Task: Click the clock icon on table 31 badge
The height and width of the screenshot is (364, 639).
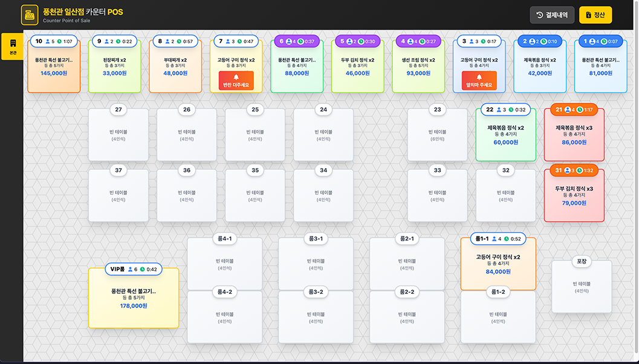Action: pyautogui.click(x=580, y=171)
